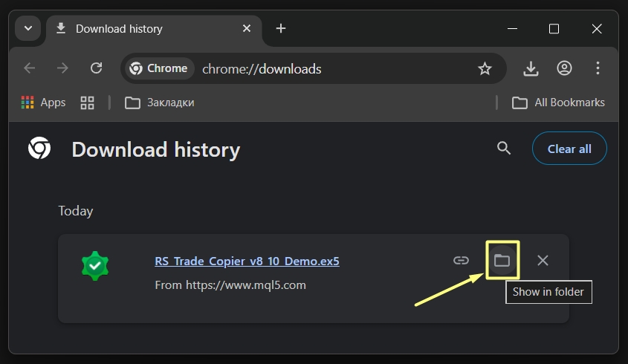Open the RS_Trade_Copier_v8_10_Demo.ex5 file link
Image resolution: width=628 pixels, height=364 pixels.
click(247, 261)
